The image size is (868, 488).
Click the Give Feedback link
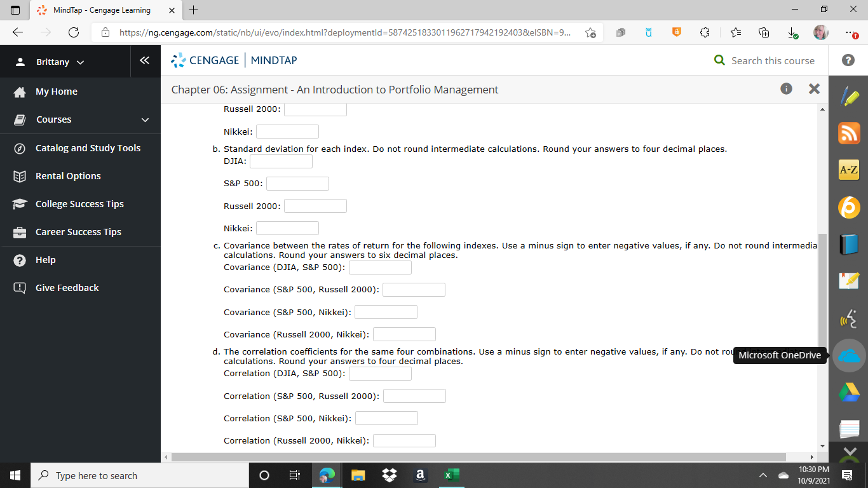67,287
